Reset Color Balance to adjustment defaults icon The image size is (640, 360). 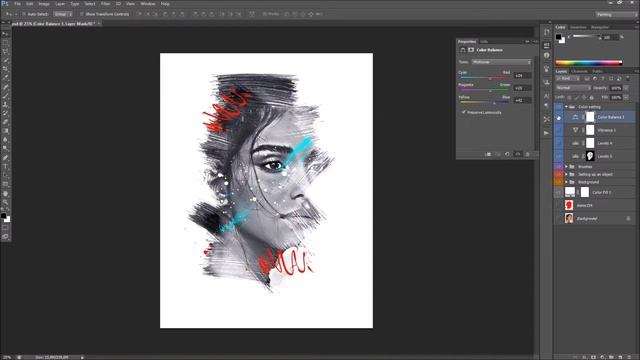(x=507, y=154)
